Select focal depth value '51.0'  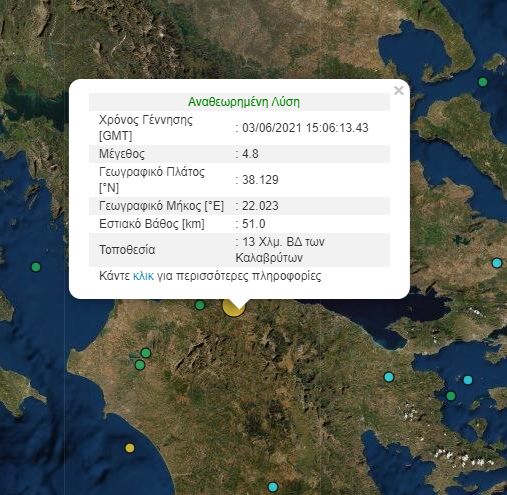(x=254, y=223)
